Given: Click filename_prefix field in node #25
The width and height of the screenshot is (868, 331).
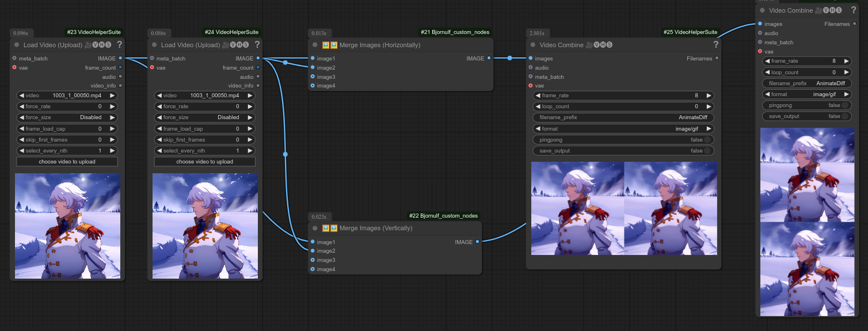Looking at the screenshot, I should tap(624, 117).
